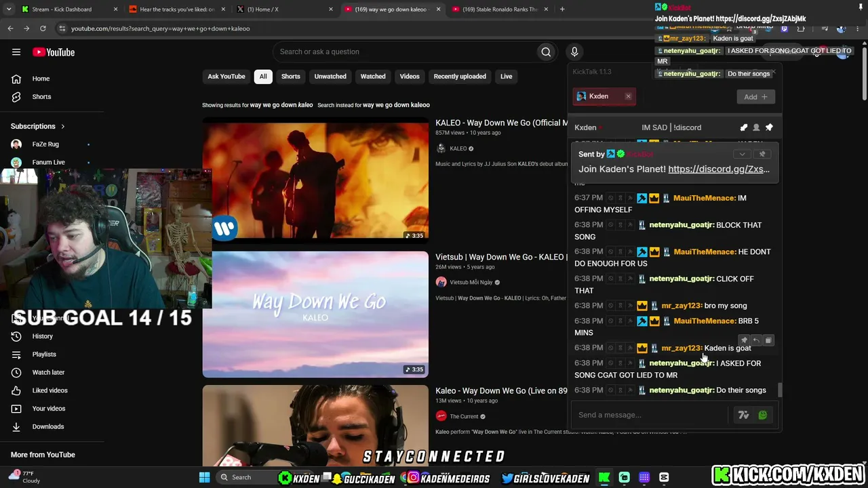This screenshot has width=868, height=488.
Task: Filter results by Watched chip
Action: (x=373, y=77)
